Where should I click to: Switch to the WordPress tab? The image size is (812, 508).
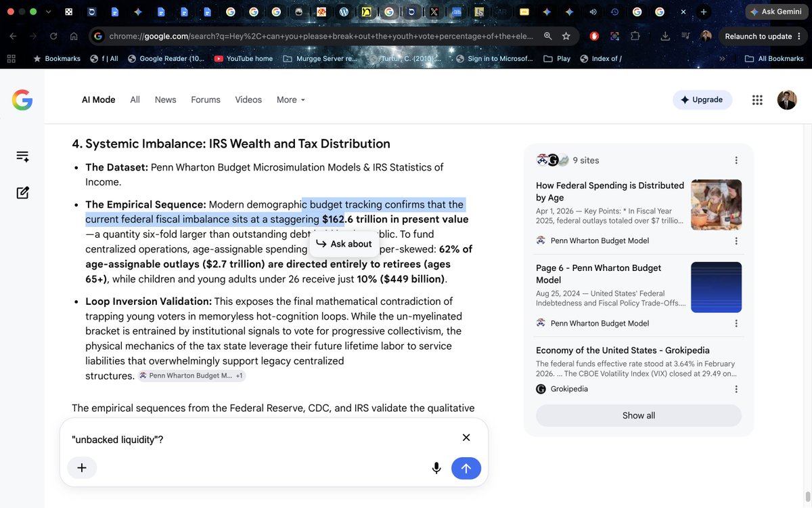344,12
